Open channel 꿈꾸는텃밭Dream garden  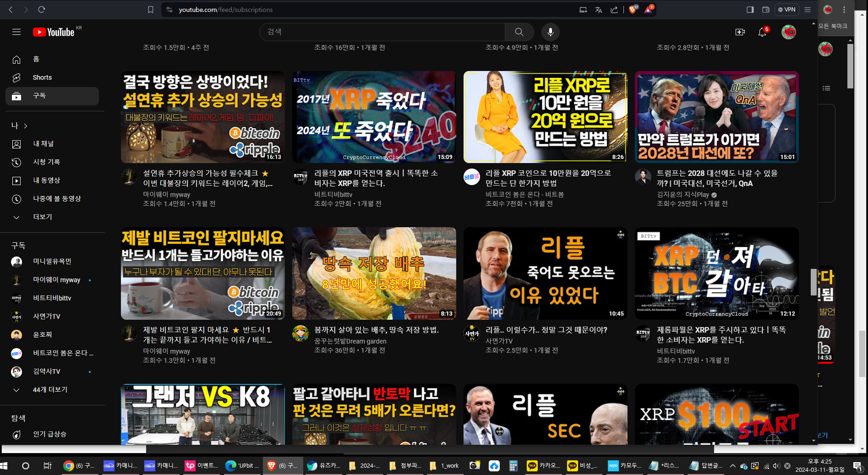pos(350,341)
